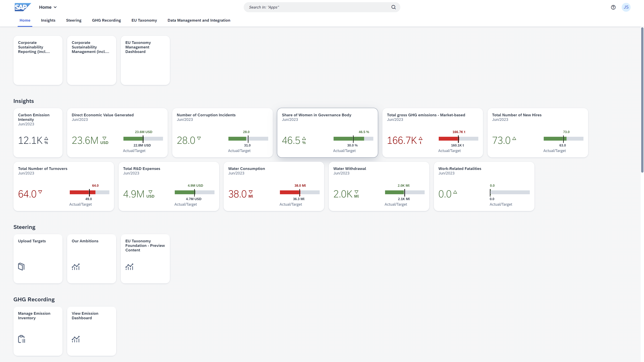Click the Water Withdrawal down-trend arrow
This screenshot has height=362, width=644.
357,192
